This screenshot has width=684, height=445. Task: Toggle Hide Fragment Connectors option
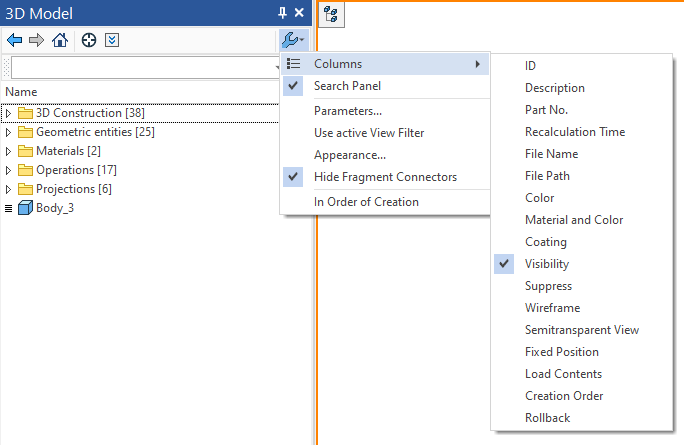point(385,177)
